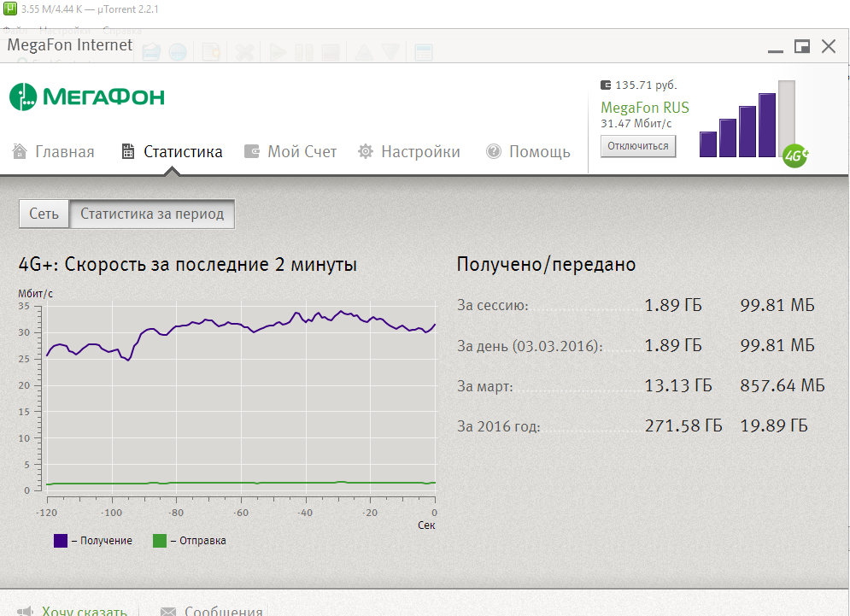This screenshot has width=850, height=616.
Task: Click the 13.13 ГБ value for За март
Action: click(x=678, y=385)
